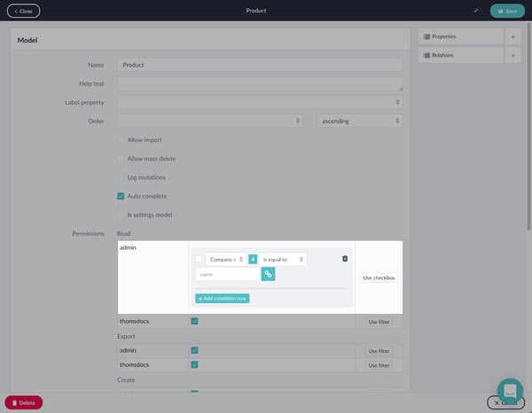Uncheck the Auto complete checkbox
This screenshot has height=413, width=532.
pos(121,196)
